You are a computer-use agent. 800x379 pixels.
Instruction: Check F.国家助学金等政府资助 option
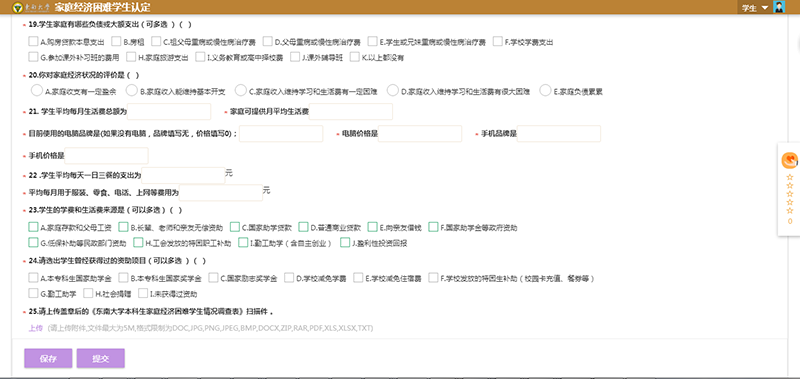[433, 226]
